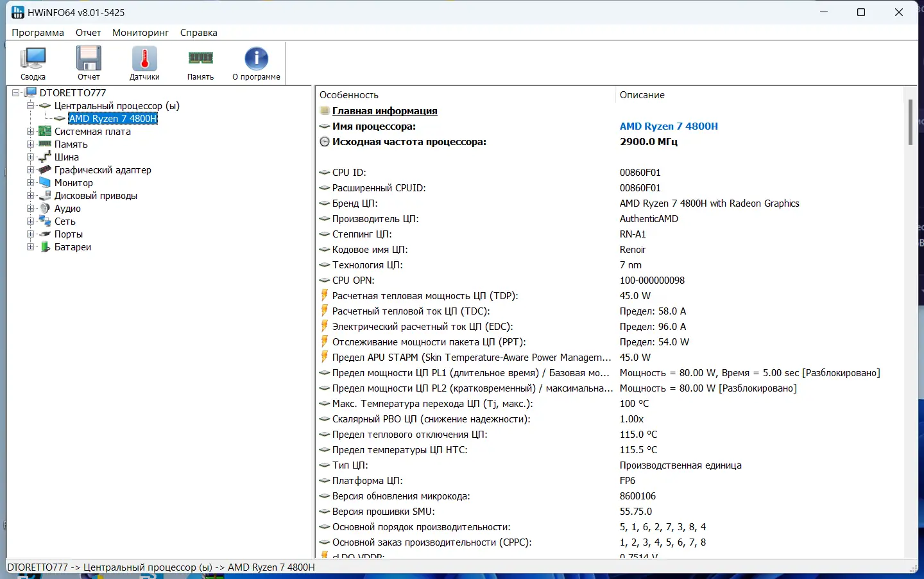Select the Технология ЦП row label

[x=368, y=265]
